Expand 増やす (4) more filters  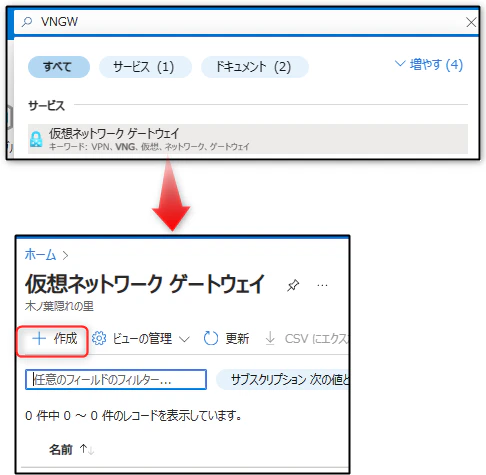[x=429, y=65]
